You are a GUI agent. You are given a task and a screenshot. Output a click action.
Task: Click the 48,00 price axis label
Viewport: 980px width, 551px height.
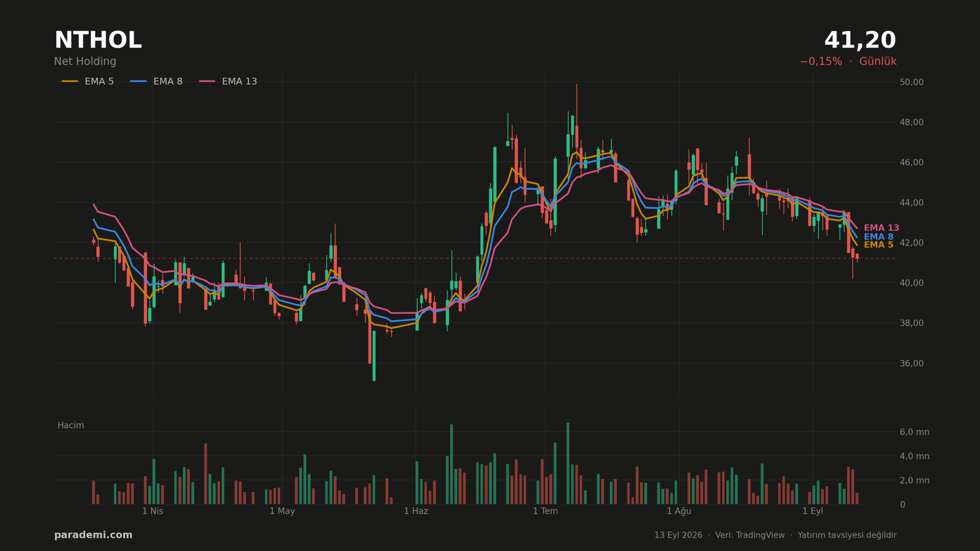[x=911, y=122]
